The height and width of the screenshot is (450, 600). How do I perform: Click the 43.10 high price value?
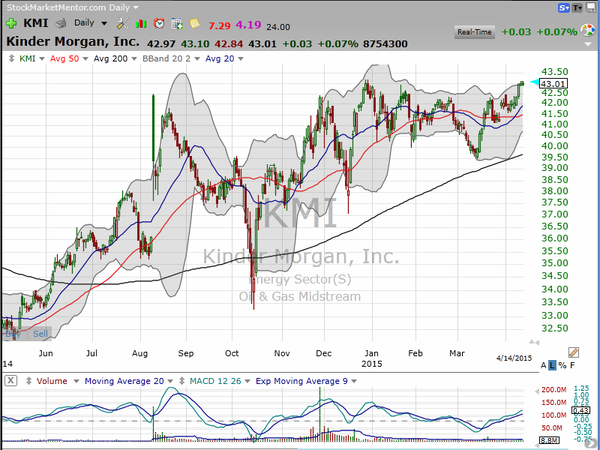pos(195,44)
